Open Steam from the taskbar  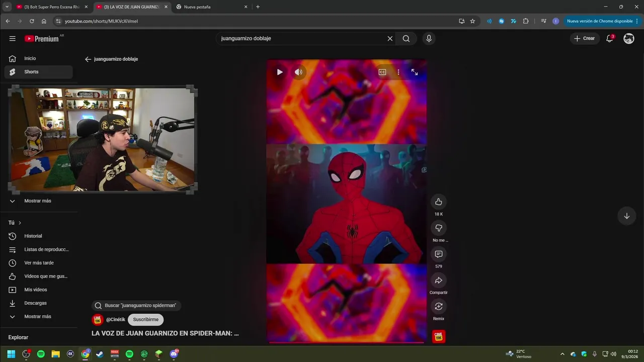click(x=100, y=354)
